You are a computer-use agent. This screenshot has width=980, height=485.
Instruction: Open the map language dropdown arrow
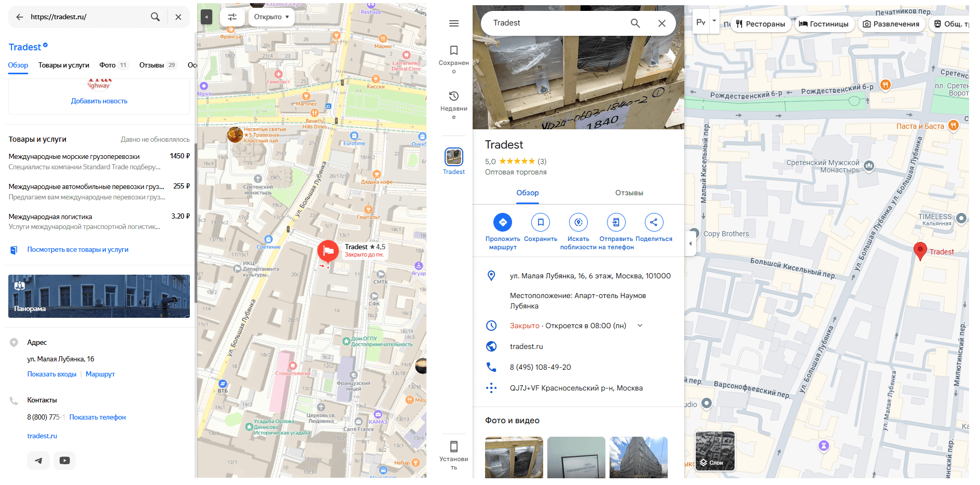[x=714, y=21]
